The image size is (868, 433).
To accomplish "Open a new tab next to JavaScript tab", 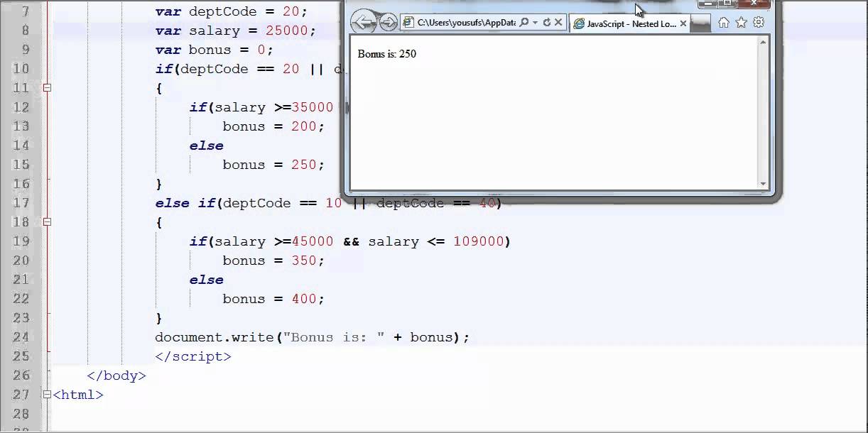I will pyautogui.click(x=700, y=23).
